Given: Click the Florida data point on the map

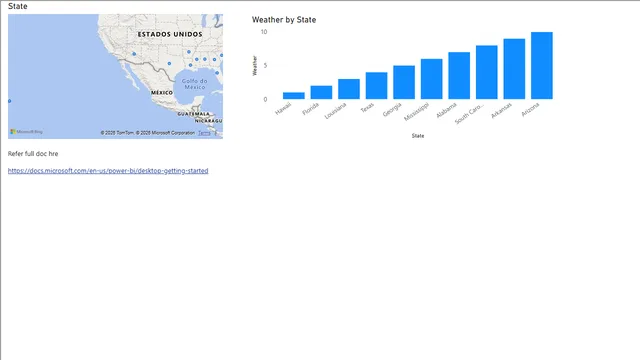Looking at the screenshot, I should [217, 73].
